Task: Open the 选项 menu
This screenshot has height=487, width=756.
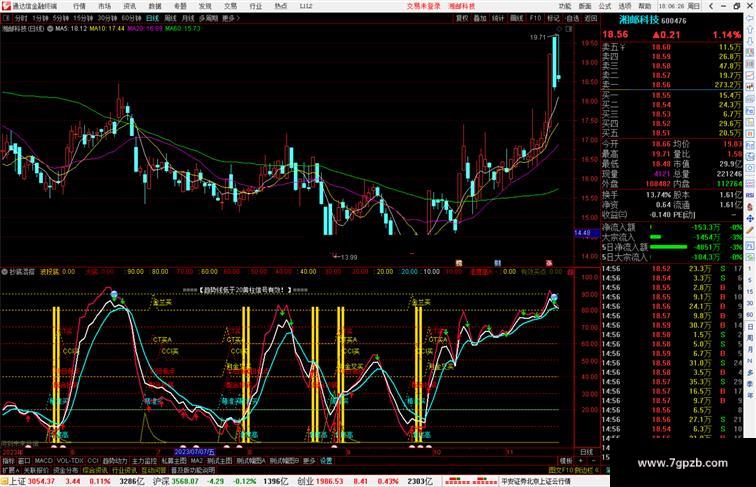Action: coord(625,6)
